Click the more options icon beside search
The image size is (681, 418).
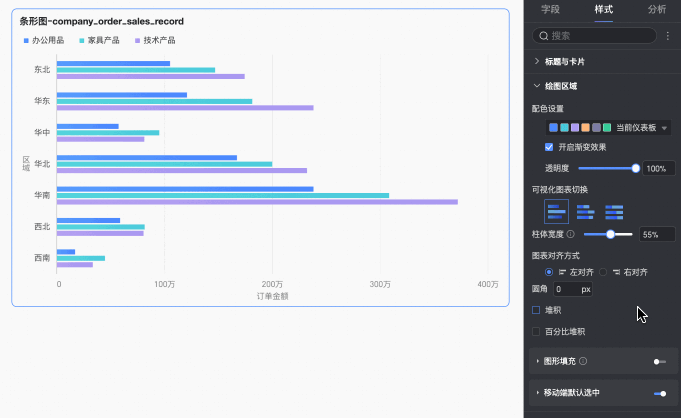coord(668,35)
